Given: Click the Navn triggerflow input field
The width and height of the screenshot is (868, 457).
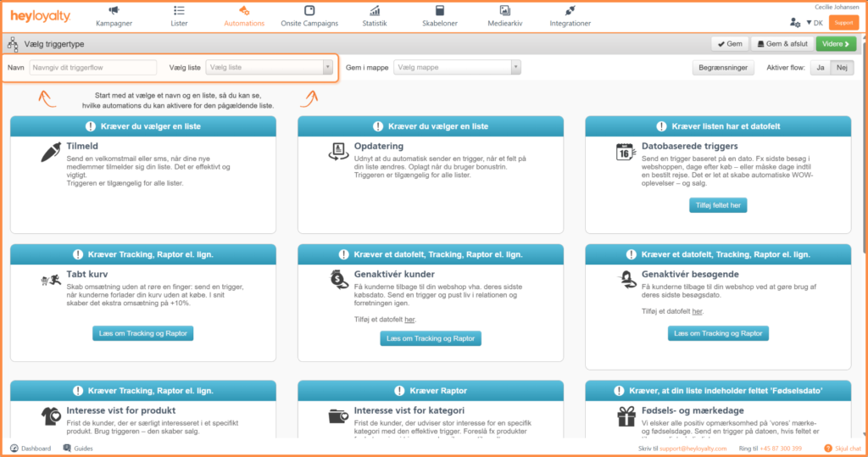Looking at the screenshot, I should pyautogui.click(x=93, y=67).
